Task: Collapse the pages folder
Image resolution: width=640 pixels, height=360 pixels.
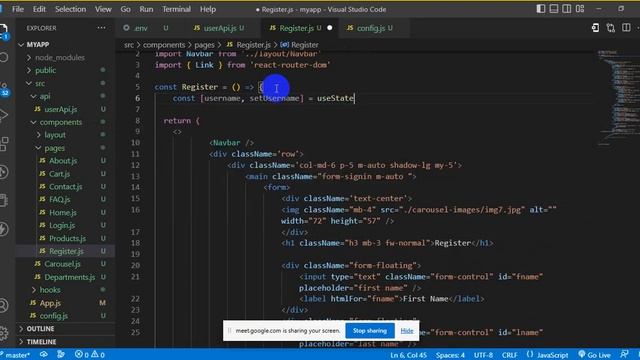Action: [x=55, y=148]
